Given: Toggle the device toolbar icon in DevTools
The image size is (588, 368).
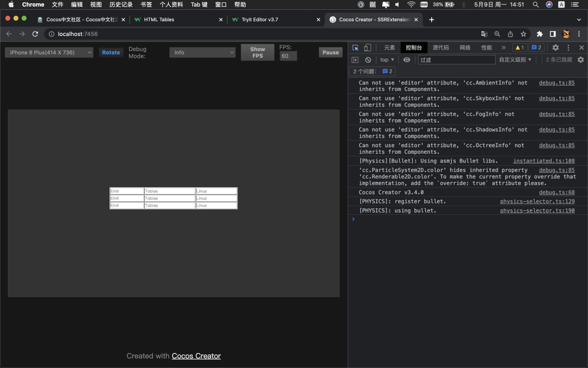Looking at the screenshot, I should tap(367, 48).
